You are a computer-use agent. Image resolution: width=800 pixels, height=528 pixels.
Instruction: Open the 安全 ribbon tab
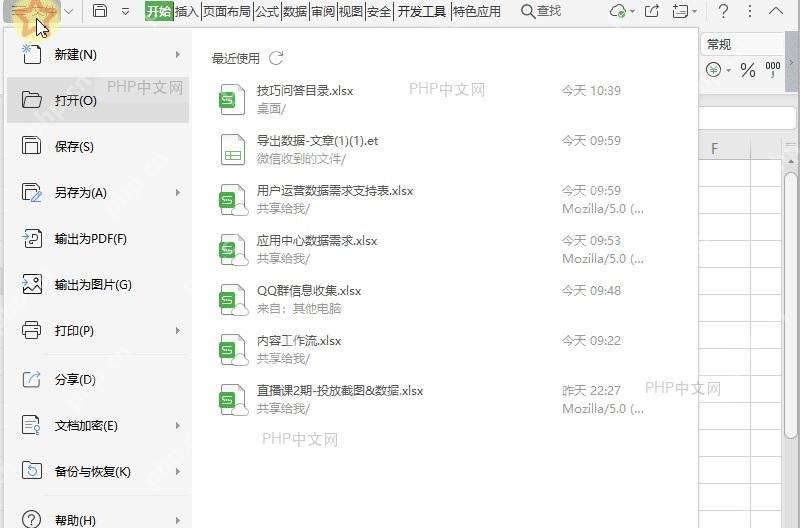point(379,11)
